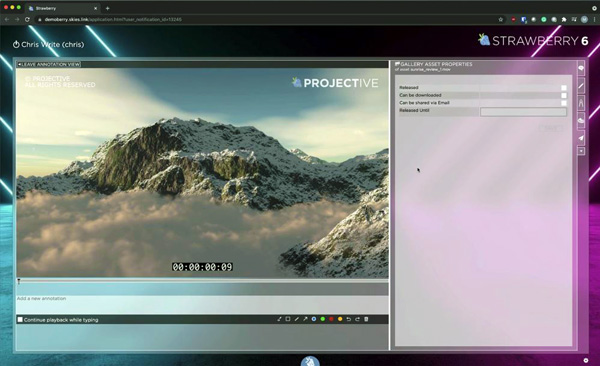The width and height of the screenshot is (600, 366).
Task: Click the video preview frame
Action: click(202, 173)
